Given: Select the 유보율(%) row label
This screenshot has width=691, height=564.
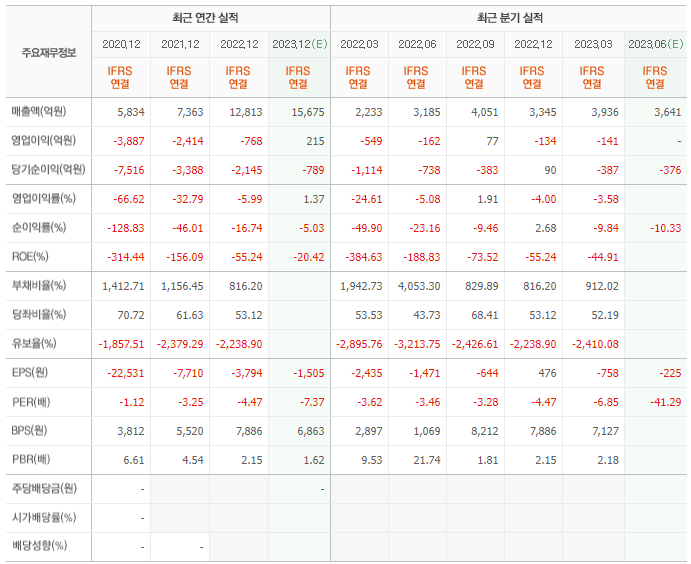Looking at the screenshot, I should point(34,343).
